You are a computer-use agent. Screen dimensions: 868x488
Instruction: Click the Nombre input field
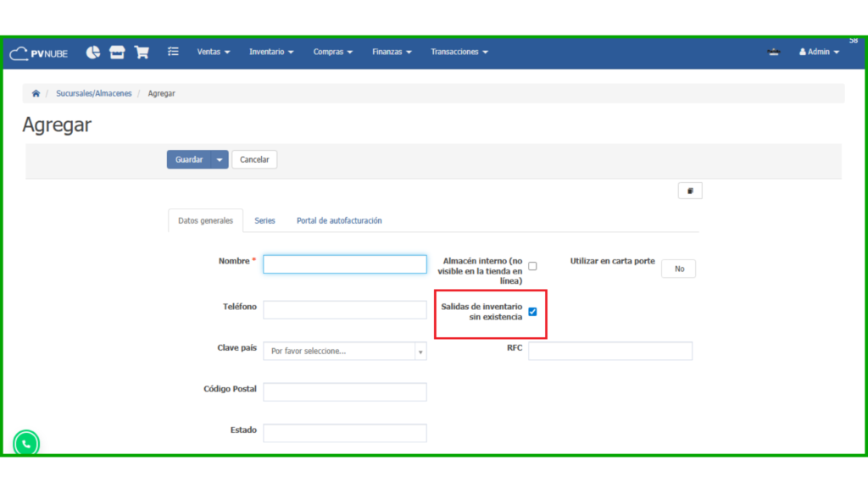pyautogui.click(x=344, y=264)
